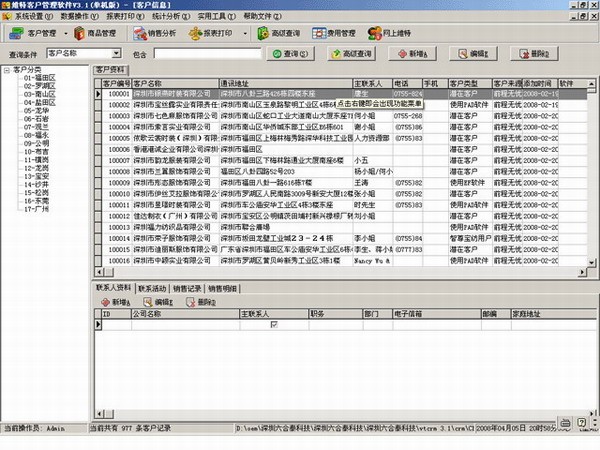Switch to the 销售记录 tab

[x=188, y=289]
